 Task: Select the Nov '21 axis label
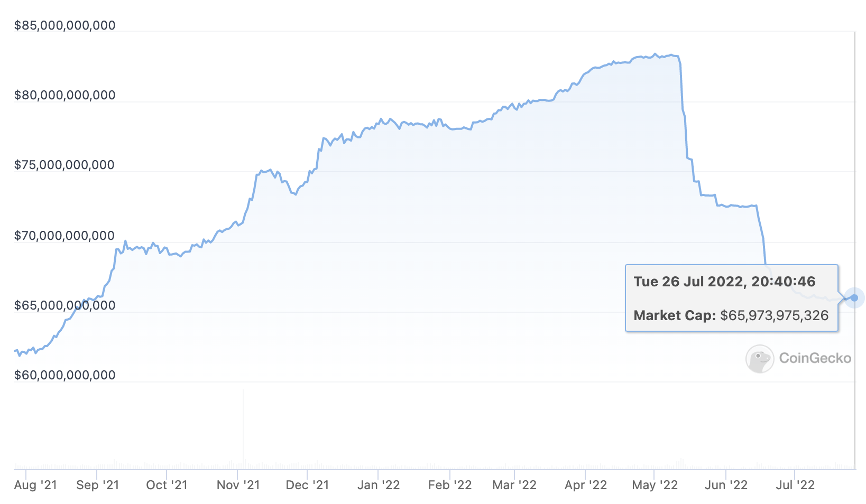[238, 485]
